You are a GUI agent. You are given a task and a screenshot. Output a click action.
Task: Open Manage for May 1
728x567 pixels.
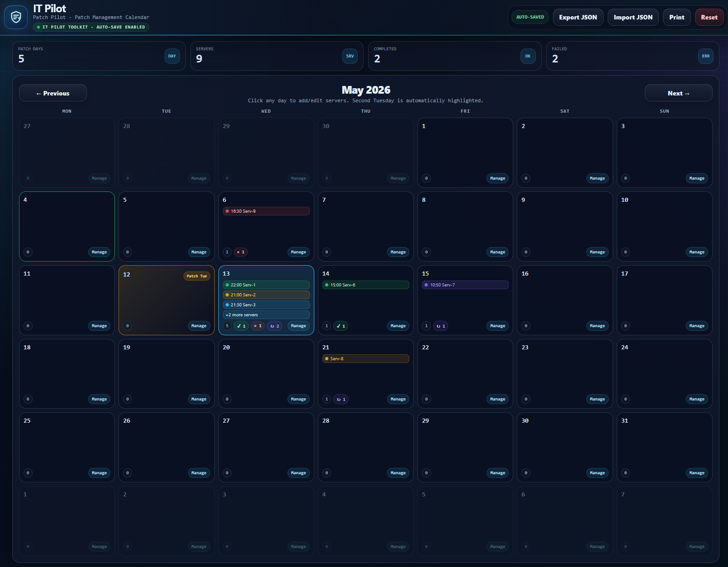[x=497, y=178]
